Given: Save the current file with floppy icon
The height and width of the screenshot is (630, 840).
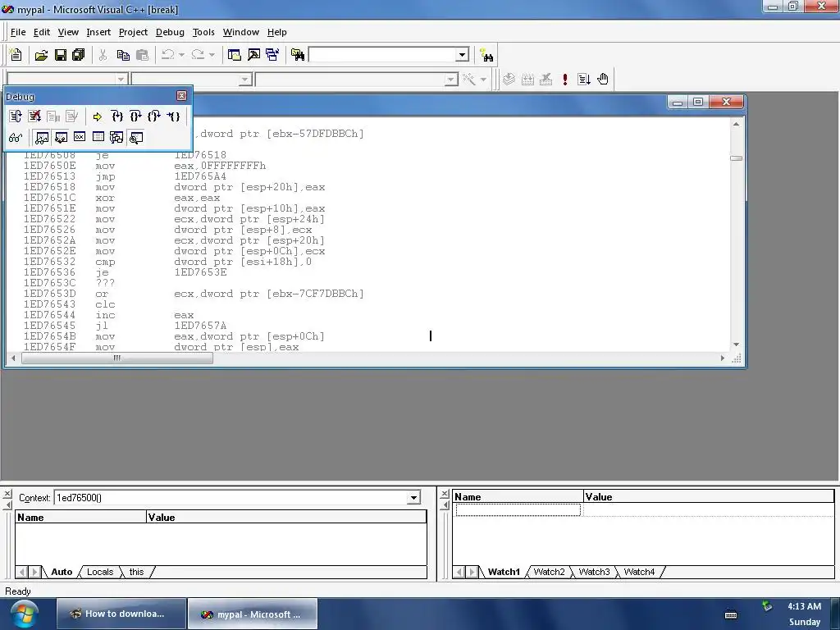Looking at the screenshot, I should 60,55.
